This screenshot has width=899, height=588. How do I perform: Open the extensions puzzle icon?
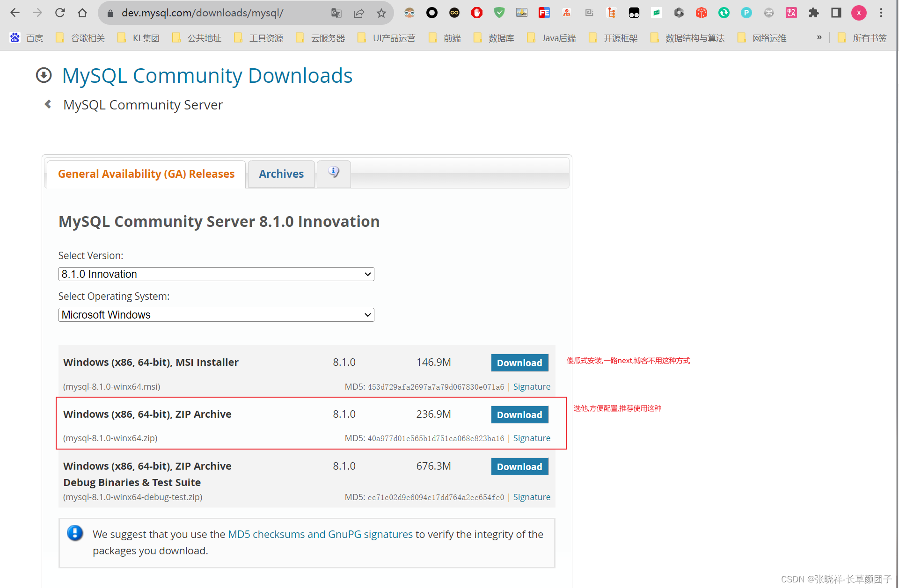[x=814, y=13]
